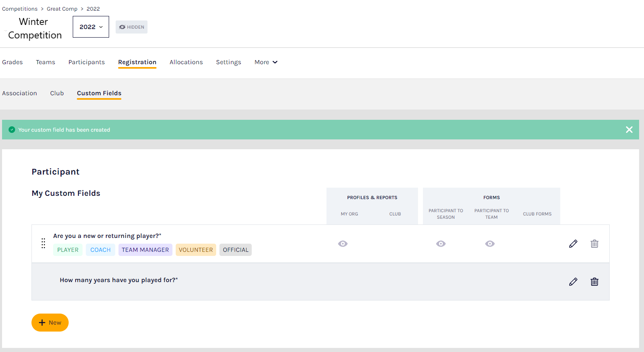Screen dimensions: 644x352
Task: Expand the More menu
Action: pos(266,62)
